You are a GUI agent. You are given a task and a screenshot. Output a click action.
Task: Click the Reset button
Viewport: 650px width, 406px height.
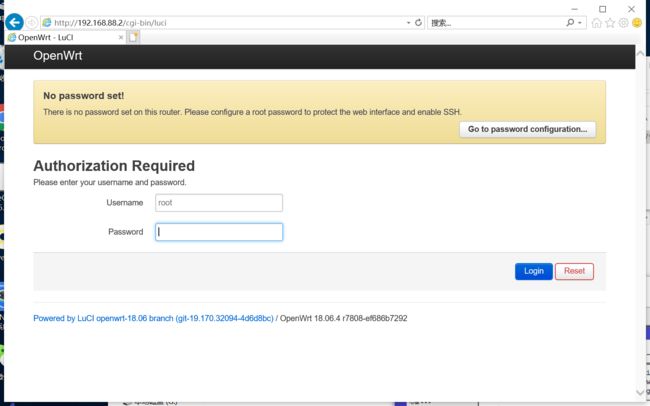[x=574, y=271]
